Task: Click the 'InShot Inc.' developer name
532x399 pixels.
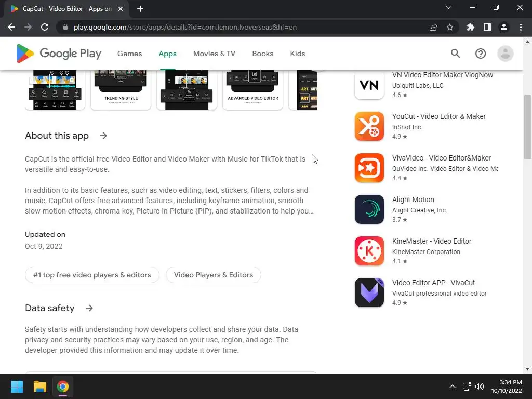Action: click(407, 127)
